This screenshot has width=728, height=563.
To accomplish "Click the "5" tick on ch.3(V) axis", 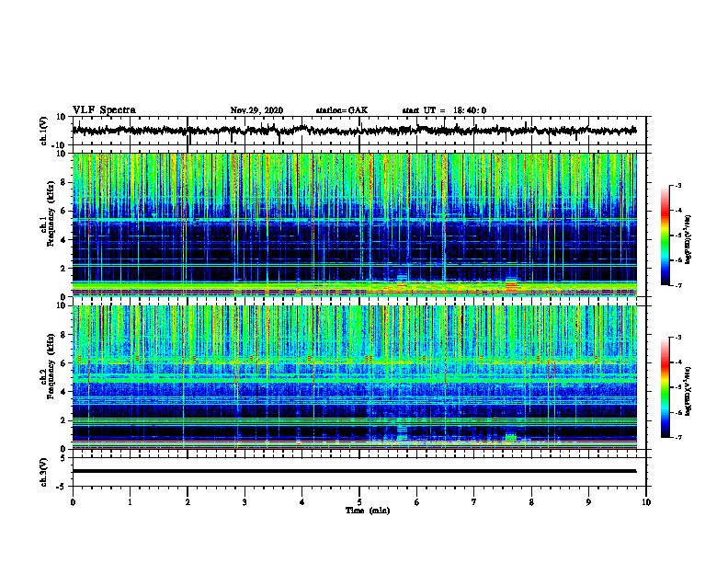I will 64,458.
